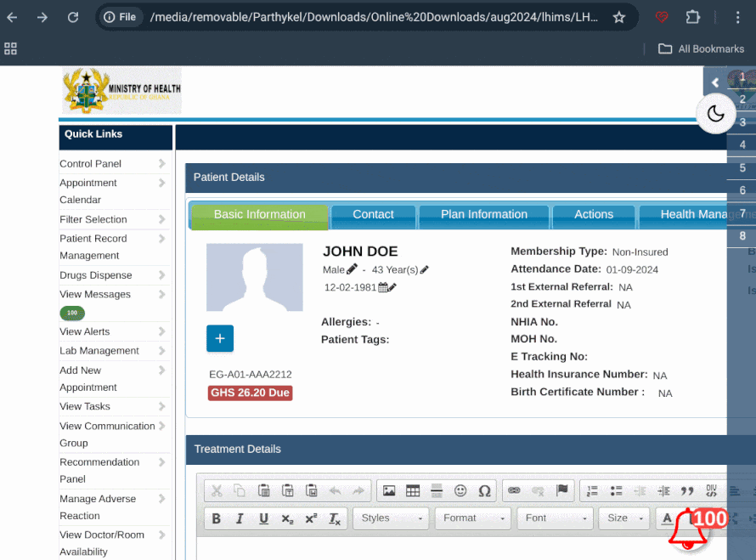
Task: Toggle underline formatting in the editor
Action: coord(263,518)
